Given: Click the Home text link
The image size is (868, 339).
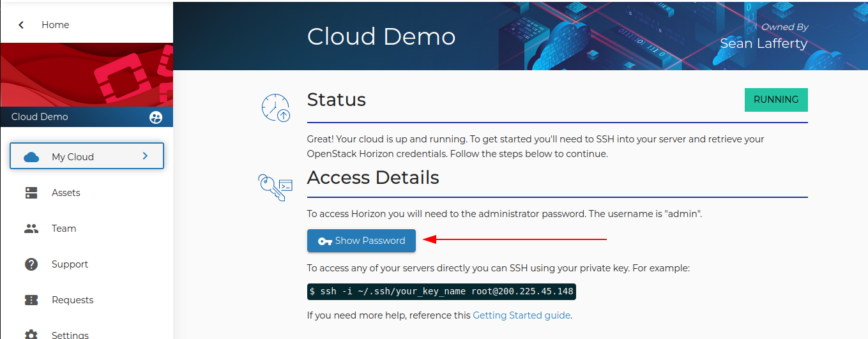Looking at the screenshot, I should click(55, 25).
